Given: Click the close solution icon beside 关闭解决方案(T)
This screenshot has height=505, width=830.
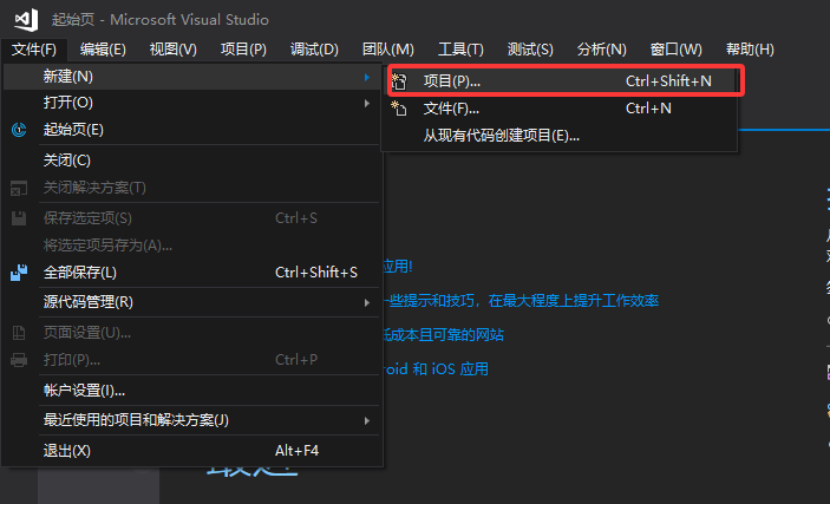Looking at the screenshot, I should click(x=19, y=188).
